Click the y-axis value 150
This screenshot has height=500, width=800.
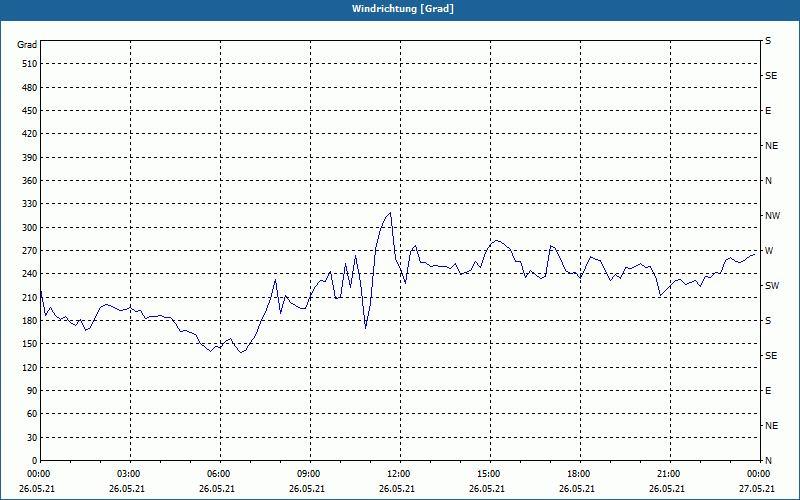pyautogui.click(x=29, y=344)
